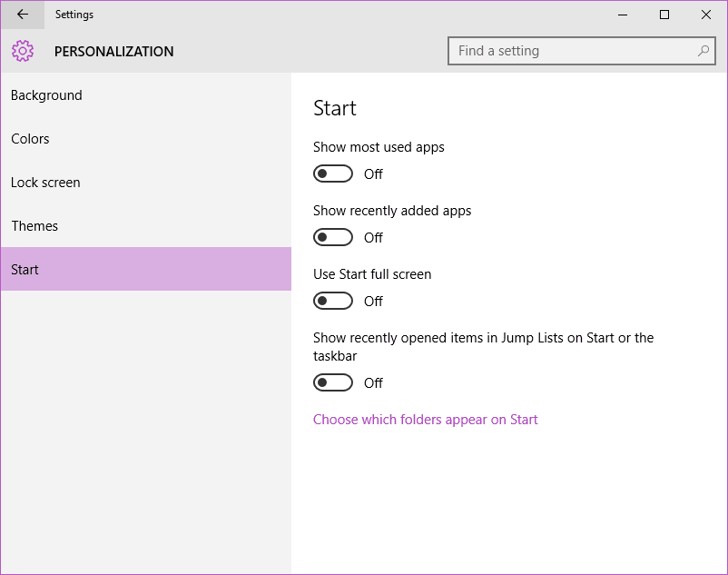Select Lock screen in the sidebar
The width and height of the screenshot is (728, 575).
pos(45,183)
